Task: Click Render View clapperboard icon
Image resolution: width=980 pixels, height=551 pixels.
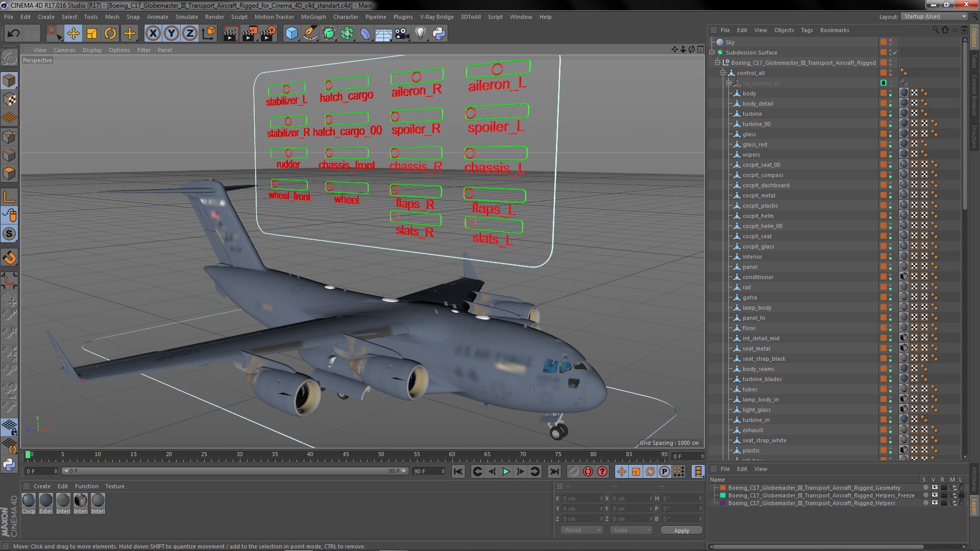Action: click(231, 34)
